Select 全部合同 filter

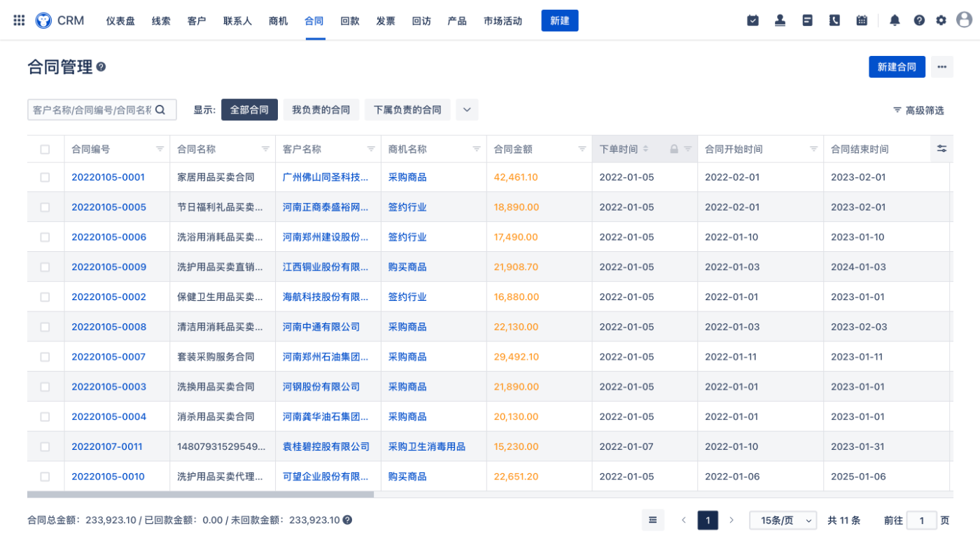click(249, 110)
